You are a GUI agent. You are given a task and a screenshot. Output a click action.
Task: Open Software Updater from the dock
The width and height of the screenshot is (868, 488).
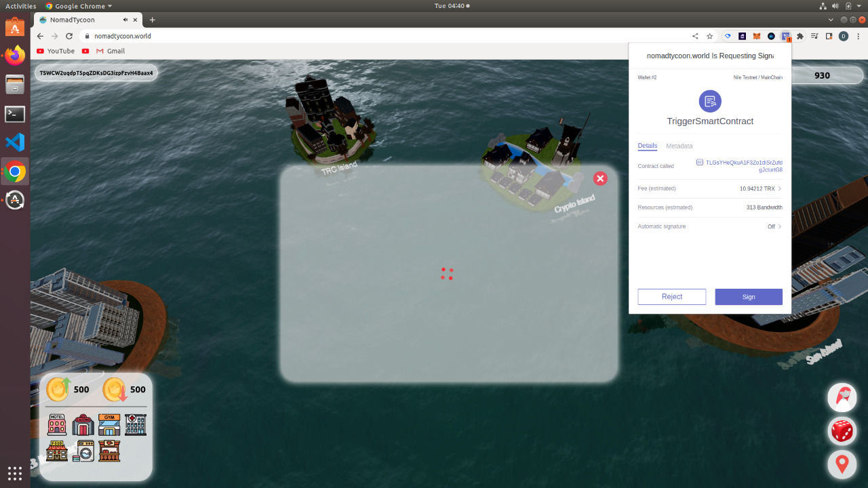tap(15, 201)
